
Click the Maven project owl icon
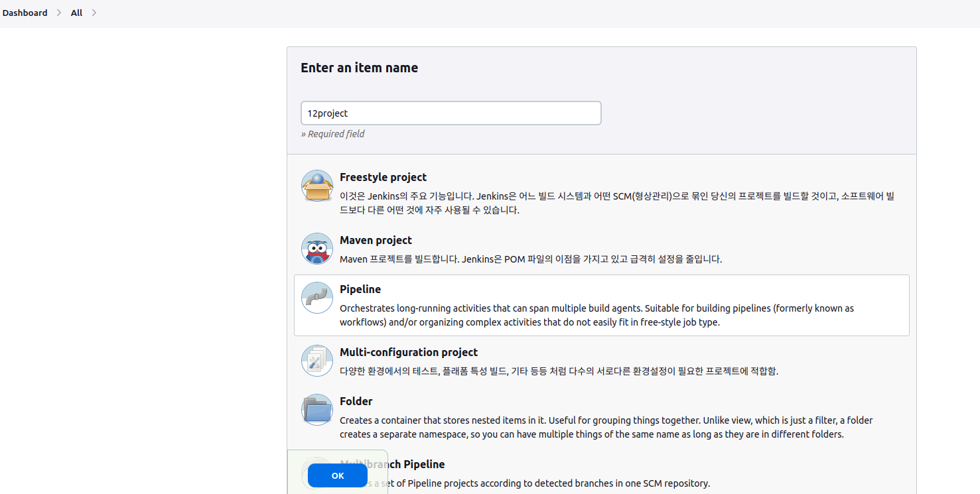(x=317, y=249)
